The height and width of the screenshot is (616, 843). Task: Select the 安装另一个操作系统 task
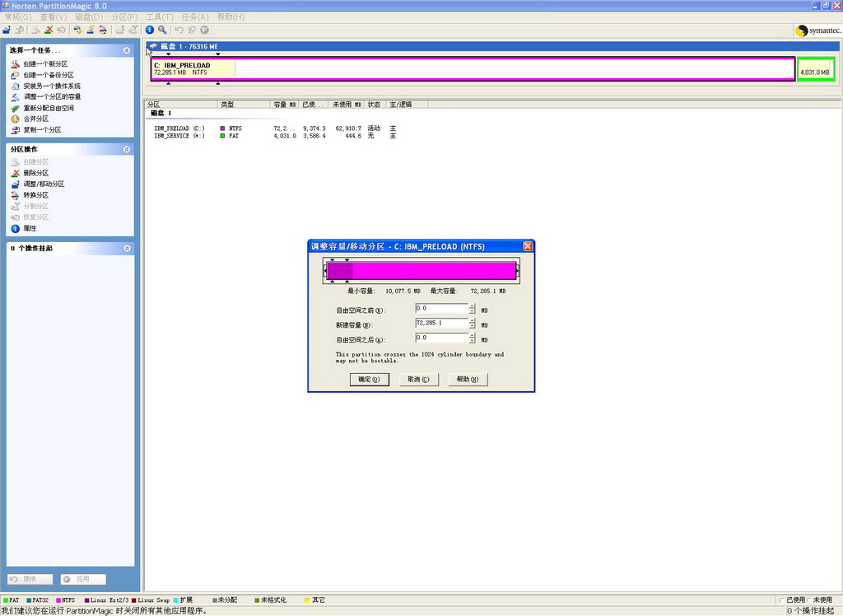(51, 86)
